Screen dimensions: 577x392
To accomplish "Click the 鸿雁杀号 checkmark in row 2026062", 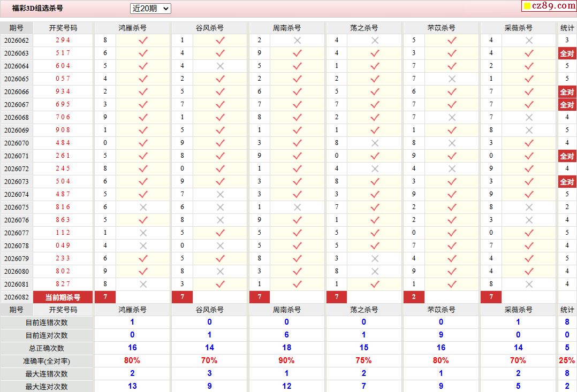I will pos(143,40).
